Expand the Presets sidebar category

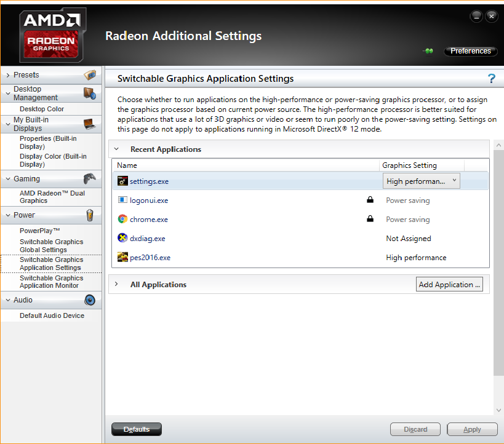[8, 75]
